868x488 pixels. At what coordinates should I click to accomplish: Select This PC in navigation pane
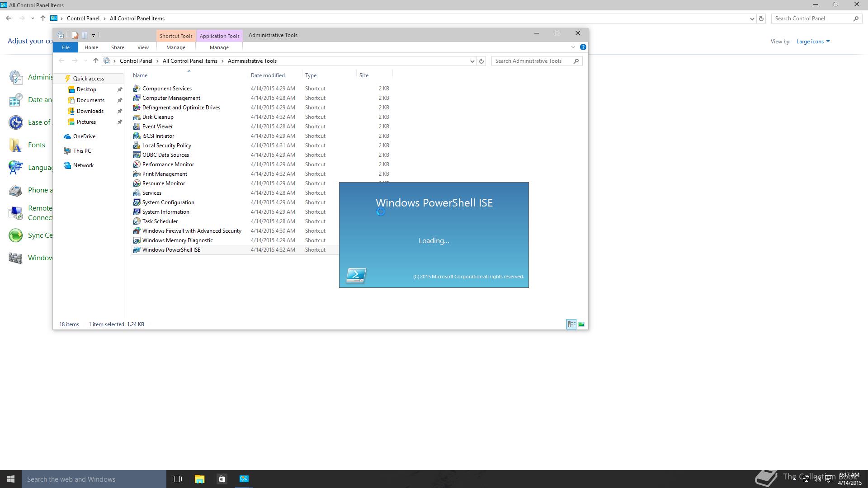point(82,151)
